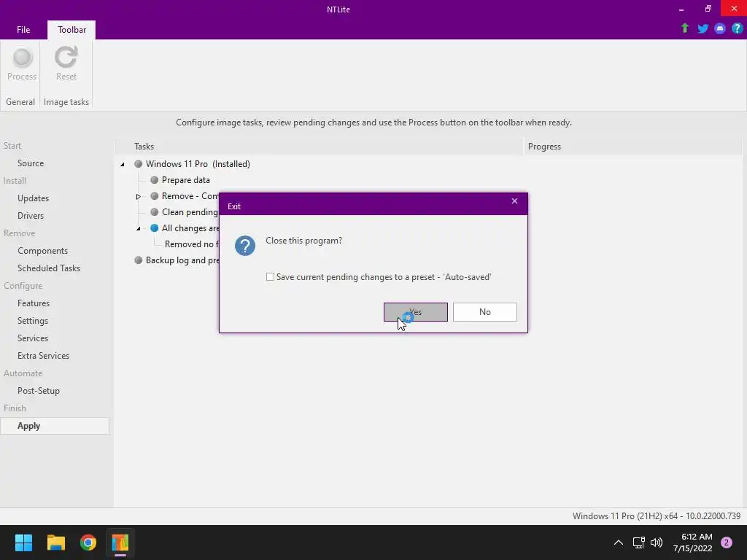Show hidden tray icons chevron
Screen dimensions: 747x560
coord(619,542)
